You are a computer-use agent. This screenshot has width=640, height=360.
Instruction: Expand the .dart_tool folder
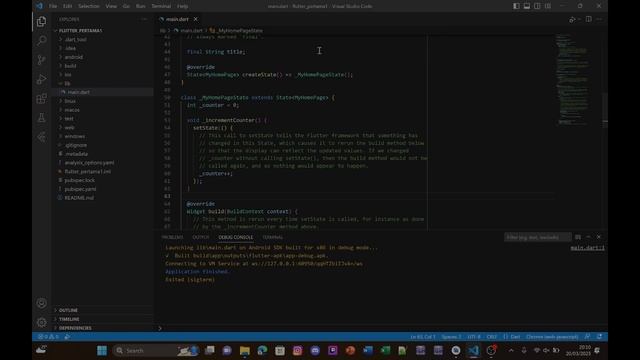(x=76, y=40)
